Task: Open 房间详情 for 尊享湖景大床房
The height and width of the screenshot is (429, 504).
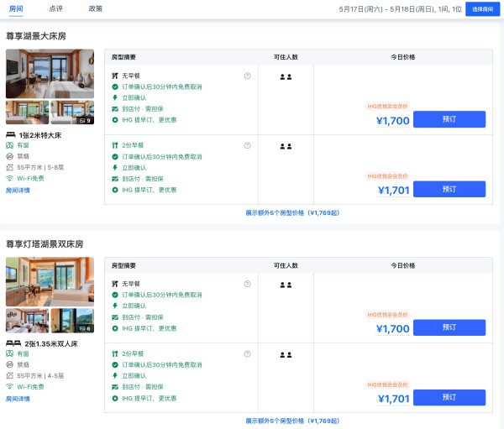Action: tap(18, 191)
